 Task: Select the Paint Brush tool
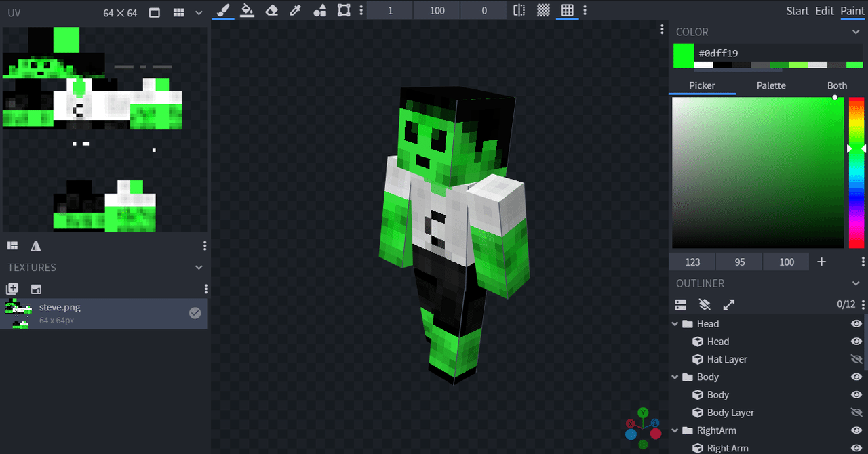(x=222, y=10)
